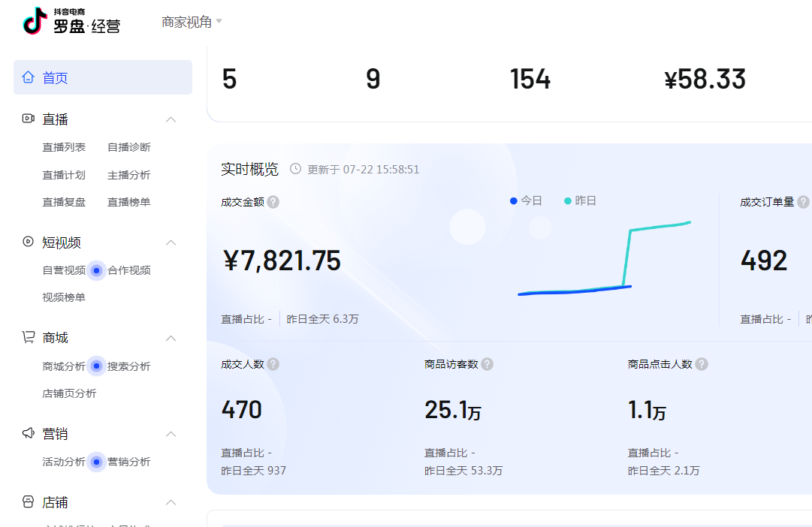Collapse the 短视频 menu section
The height and width of the screenshot is (527, 812).
tap(171, 242)
